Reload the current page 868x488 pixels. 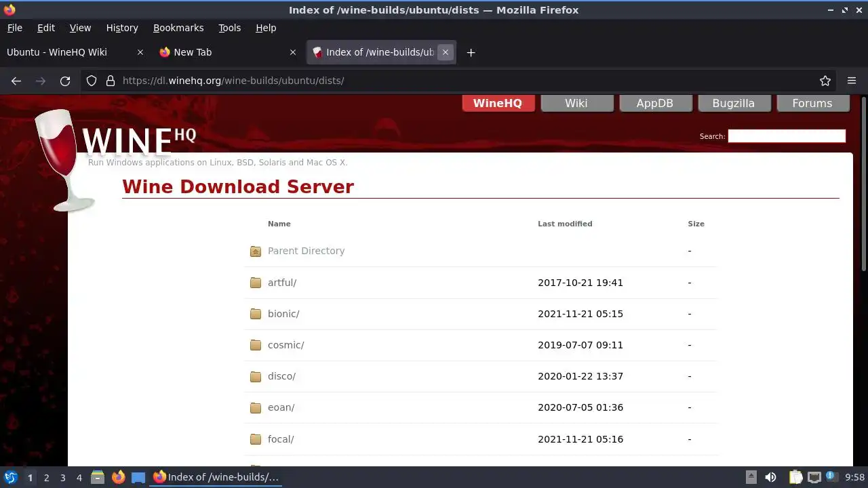pyautogui.click(x=65, y=81)
